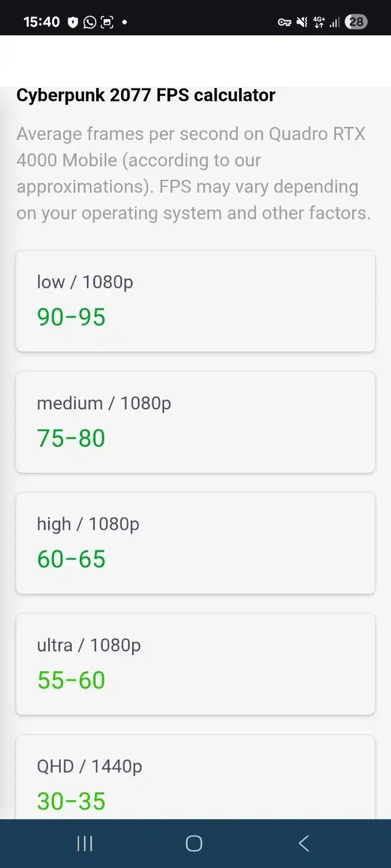Tap the signal strength bars
The height and width of the screenshot is (868, 391).
pos(334,22)
